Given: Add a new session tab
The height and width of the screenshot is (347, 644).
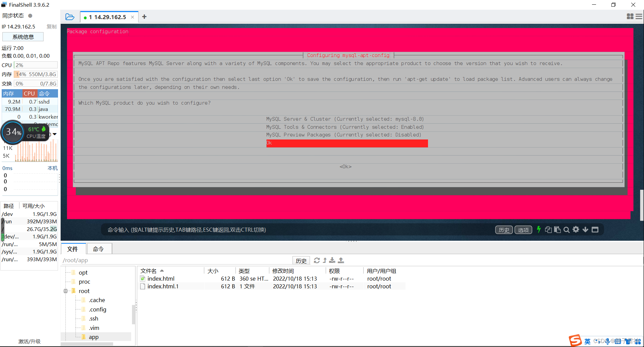Looking at the screenshot, I should (x=144, y=17).
